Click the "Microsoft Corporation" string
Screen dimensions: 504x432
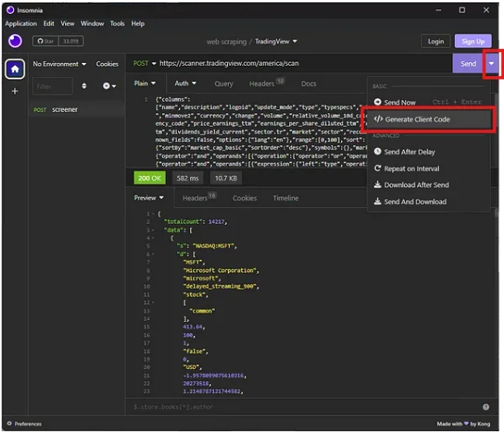[x=221, y=271]
